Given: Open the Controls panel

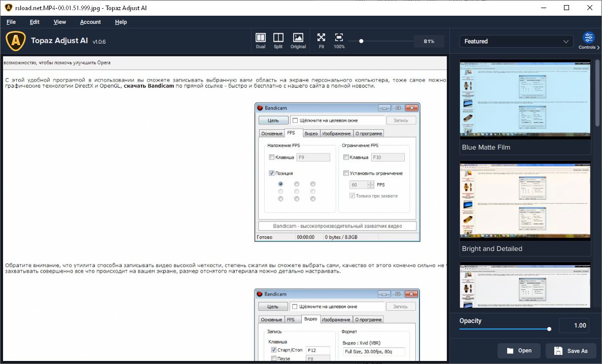Looking at the screenshot, I should 589,41.
